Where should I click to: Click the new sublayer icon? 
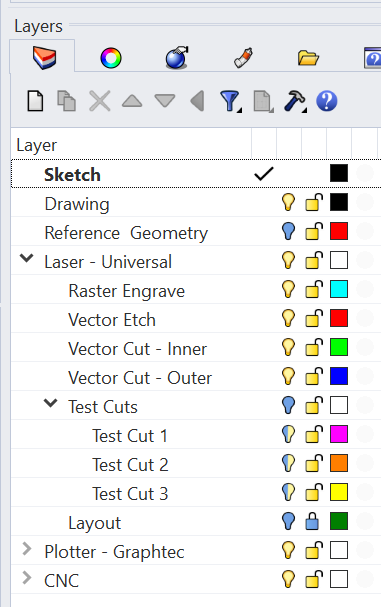[x=67, y=101]
